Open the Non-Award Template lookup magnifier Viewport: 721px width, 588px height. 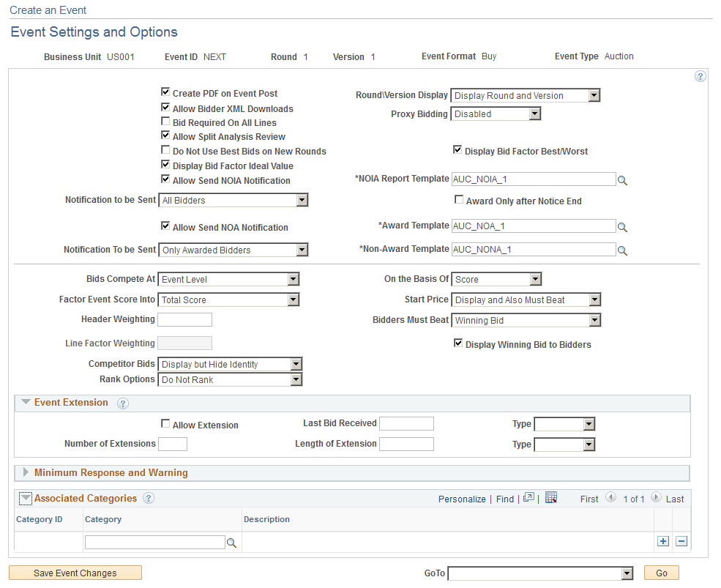click(x=623, y=249)
